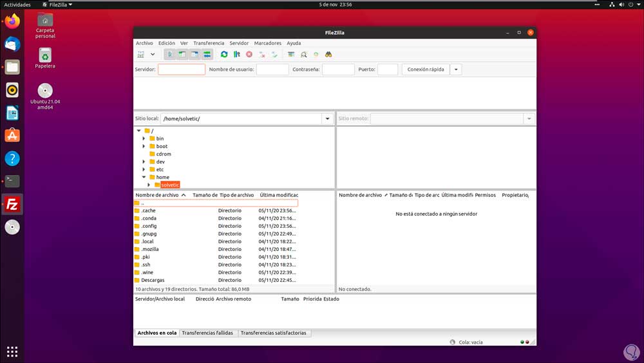Sort local list by Tipo de archivo

pos(236,195)
